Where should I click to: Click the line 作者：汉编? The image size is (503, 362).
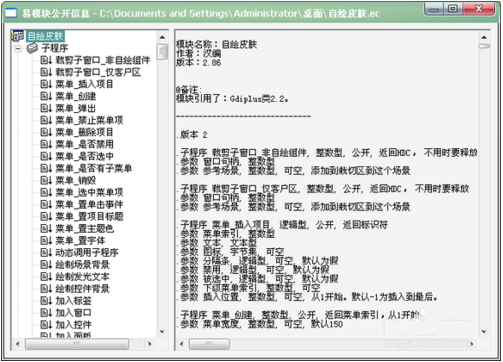coord(198,53)
